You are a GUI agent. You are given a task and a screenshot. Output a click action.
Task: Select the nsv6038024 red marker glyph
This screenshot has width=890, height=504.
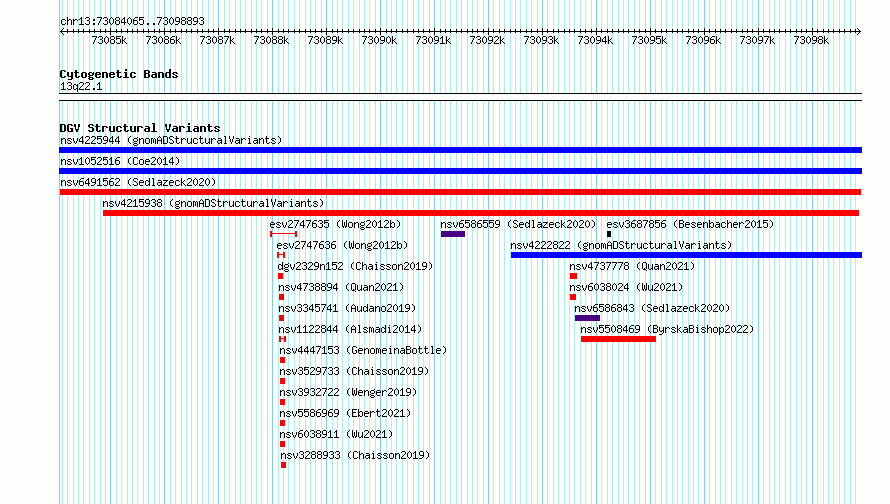click(x=573, y=297)
